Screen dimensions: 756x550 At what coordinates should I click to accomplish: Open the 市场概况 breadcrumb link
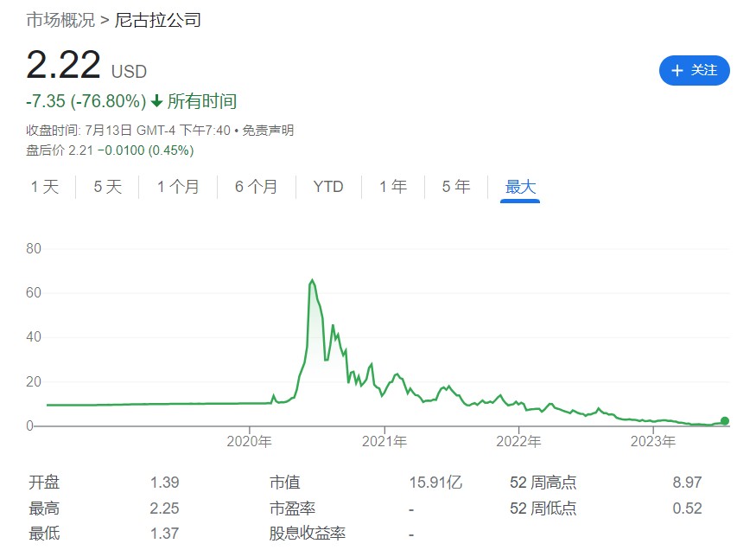pyautogui.click(x=60, y=20)
